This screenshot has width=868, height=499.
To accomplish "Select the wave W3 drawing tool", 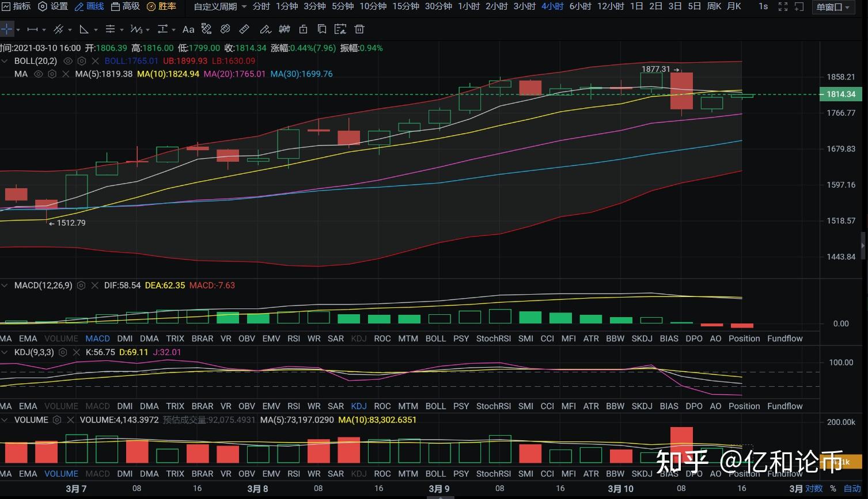I will [136, 29].
